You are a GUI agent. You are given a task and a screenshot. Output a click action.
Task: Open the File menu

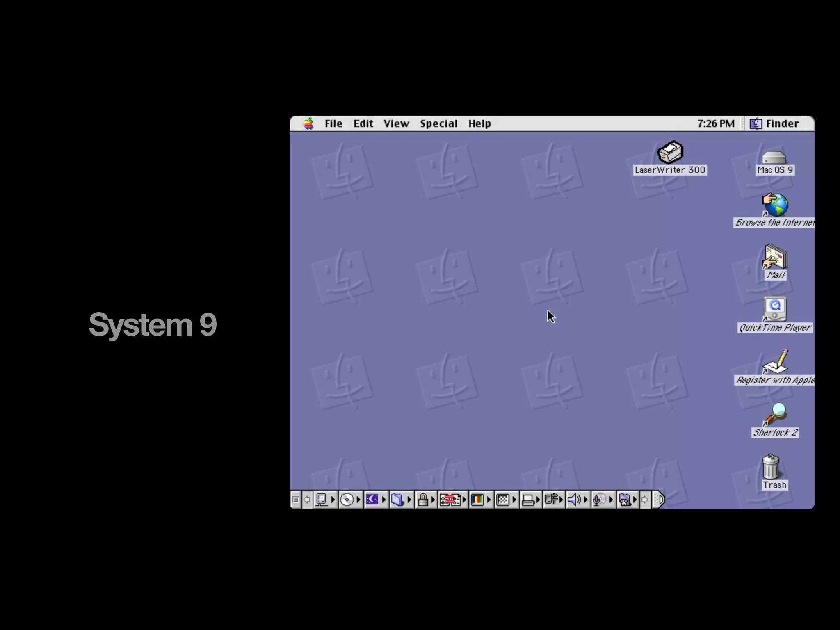tap(333, 123)
